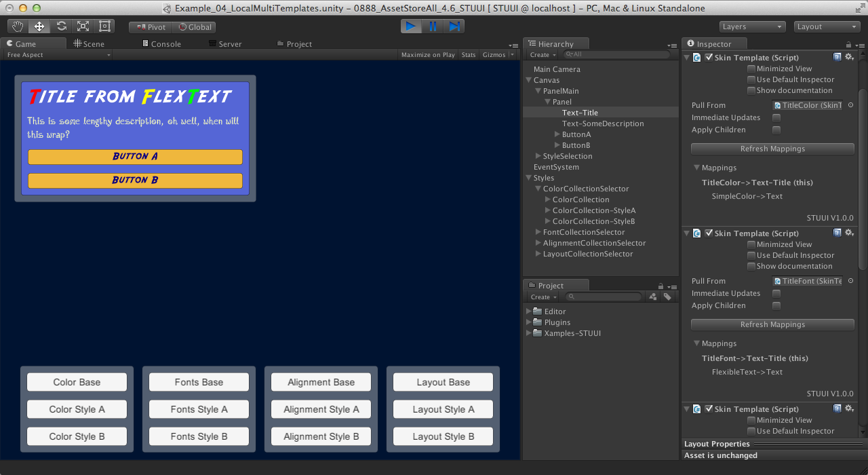Screen dimensions: 868x475
Task: Toggle the Pivot button
Action: pos(151,27)
